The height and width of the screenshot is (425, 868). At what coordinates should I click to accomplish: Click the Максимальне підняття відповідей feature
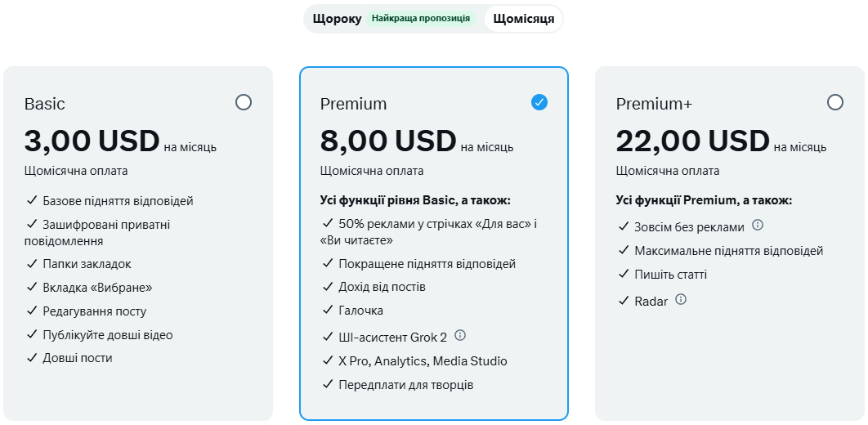728,251
